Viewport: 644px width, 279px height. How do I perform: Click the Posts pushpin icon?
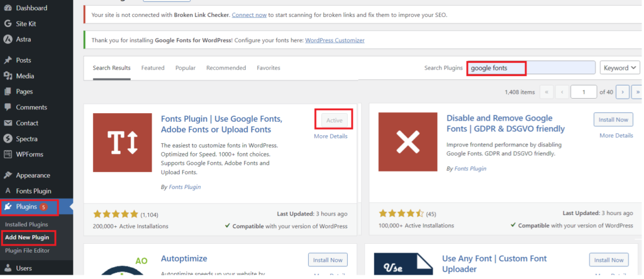(x=8, y=60)
